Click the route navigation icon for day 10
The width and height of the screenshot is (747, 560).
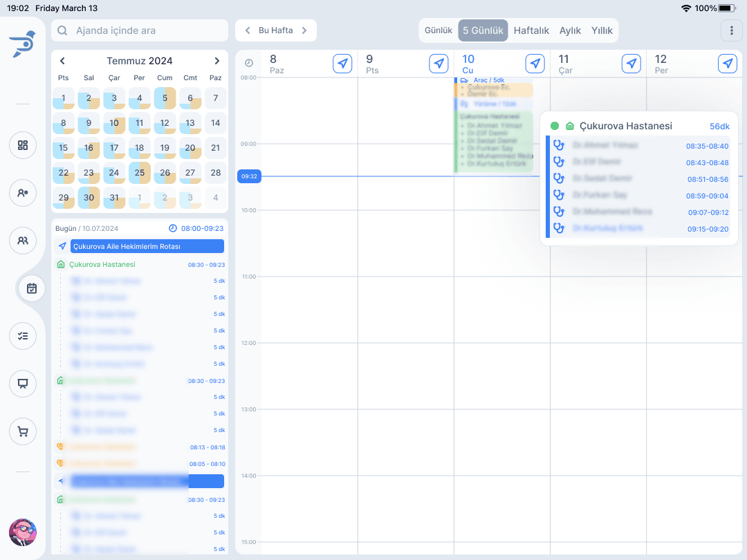click(535, 64)
